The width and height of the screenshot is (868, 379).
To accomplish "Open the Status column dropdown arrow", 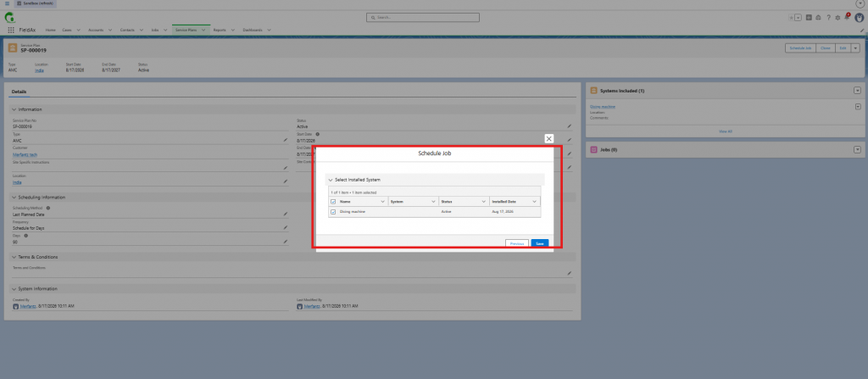I will coord(483,202).
